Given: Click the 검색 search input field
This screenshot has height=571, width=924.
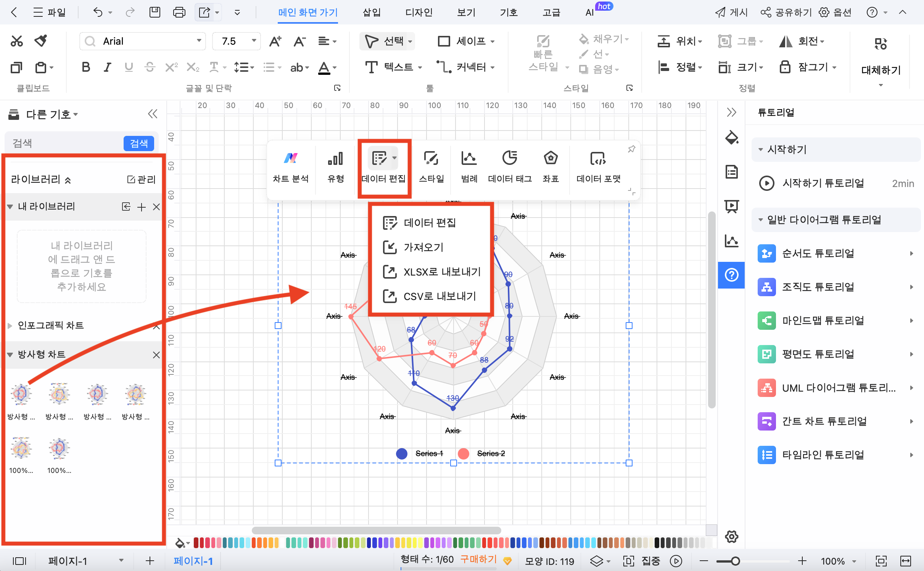Looking at the screenshot, I should click(x=65, y=144).
